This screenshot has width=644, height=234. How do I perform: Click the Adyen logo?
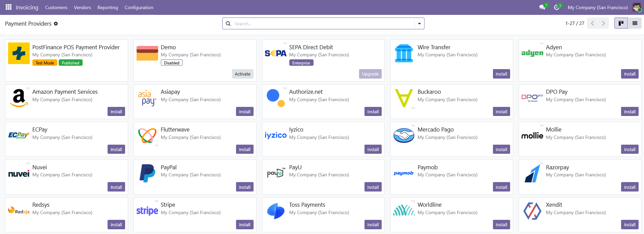532,53
